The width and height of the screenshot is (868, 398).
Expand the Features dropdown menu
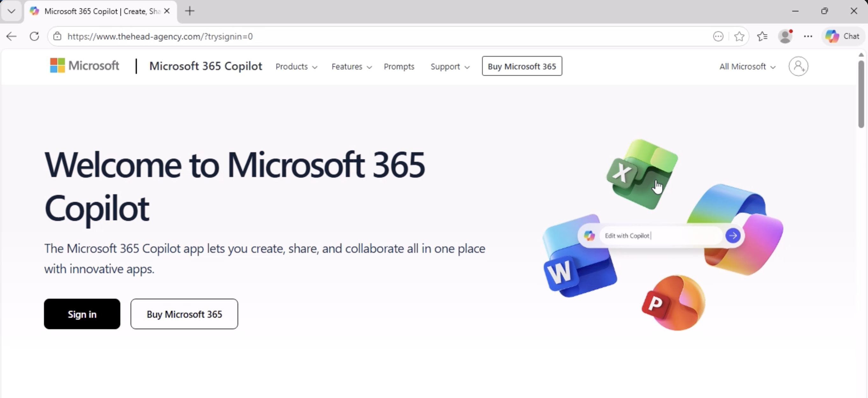[x=352, y=67]
